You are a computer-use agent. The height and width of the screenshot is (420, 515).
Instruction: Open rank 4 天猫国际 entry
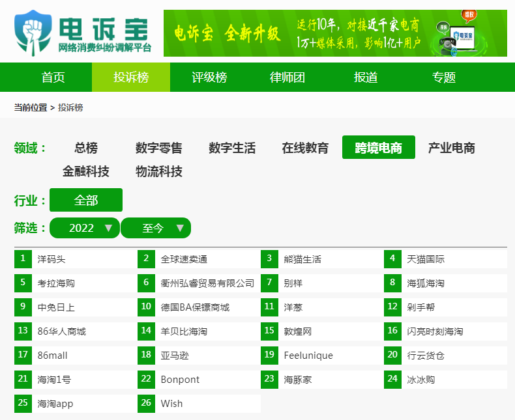(445, 259)
